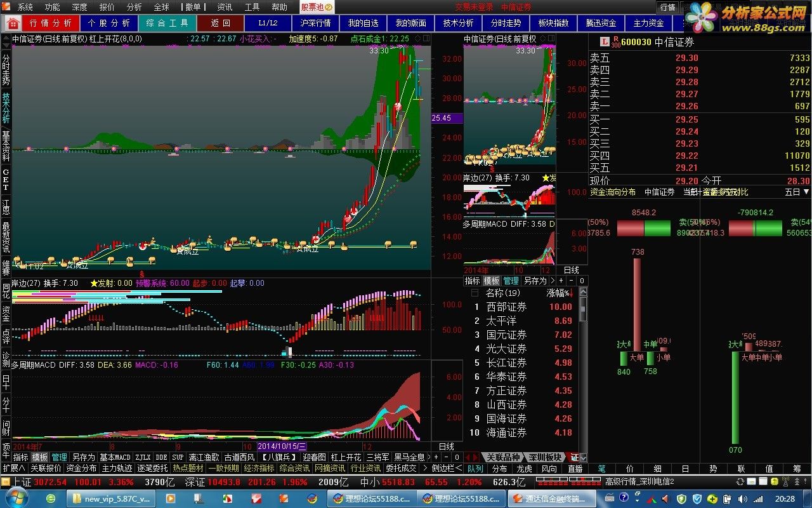Toggle 扩展 panel at bottom left
This screenshot has height=508, width=812.
tap(13, 469)
